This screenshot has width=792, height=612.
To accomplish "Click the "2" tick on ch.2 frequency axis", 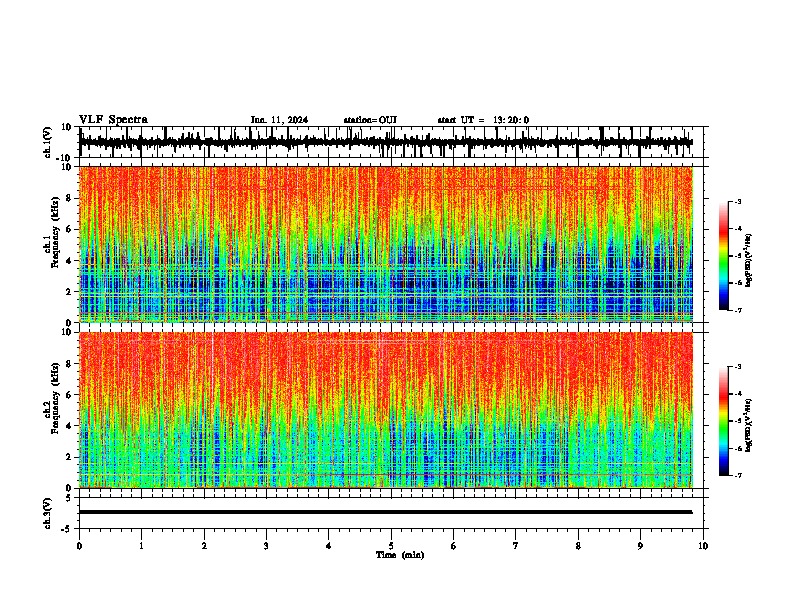I will pyautogui.click(x=70, y=457).
